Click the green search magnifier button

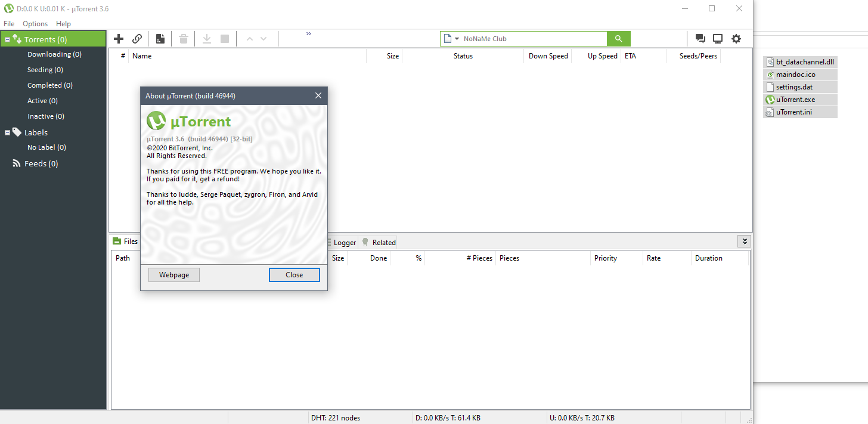tap(618, 39)
